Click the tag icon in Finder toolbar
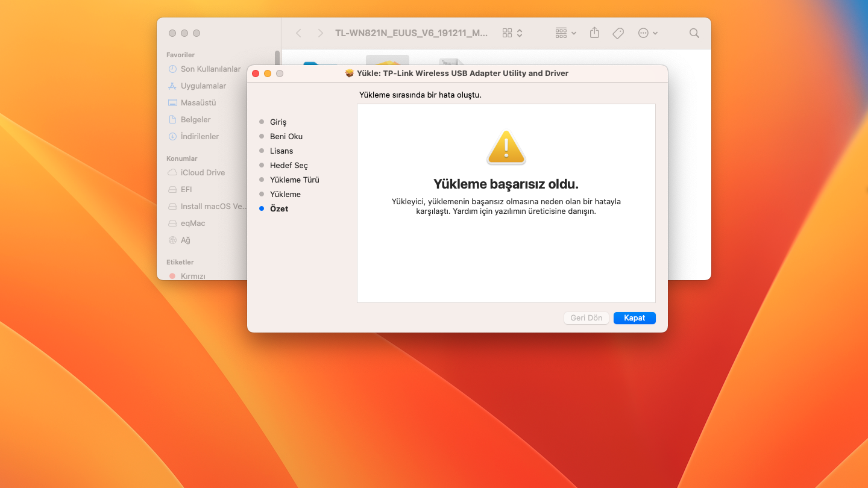The width and height of the screenshot is (868, 488). pyautogui.click(x=618, y=33)
